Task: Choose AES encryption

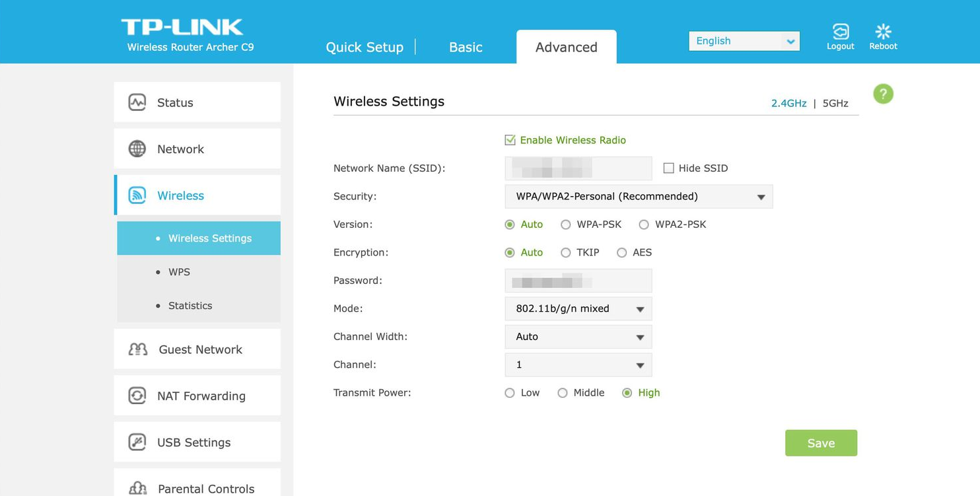Action: tap(621, 252)
